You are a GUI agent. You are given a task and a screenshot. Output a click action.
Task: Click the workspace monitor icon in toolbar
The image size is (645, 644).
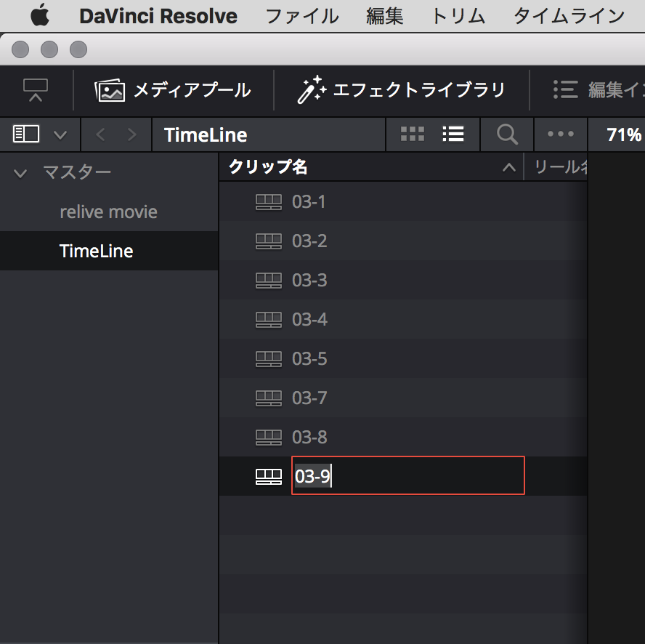(x=36, y=89)
